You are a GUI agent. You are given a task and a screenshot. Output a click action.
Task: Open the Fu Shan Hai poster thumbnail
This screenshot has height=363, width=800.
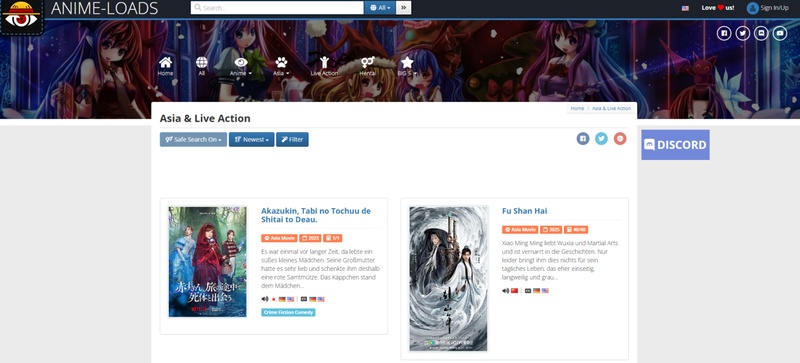click(448, 279)
